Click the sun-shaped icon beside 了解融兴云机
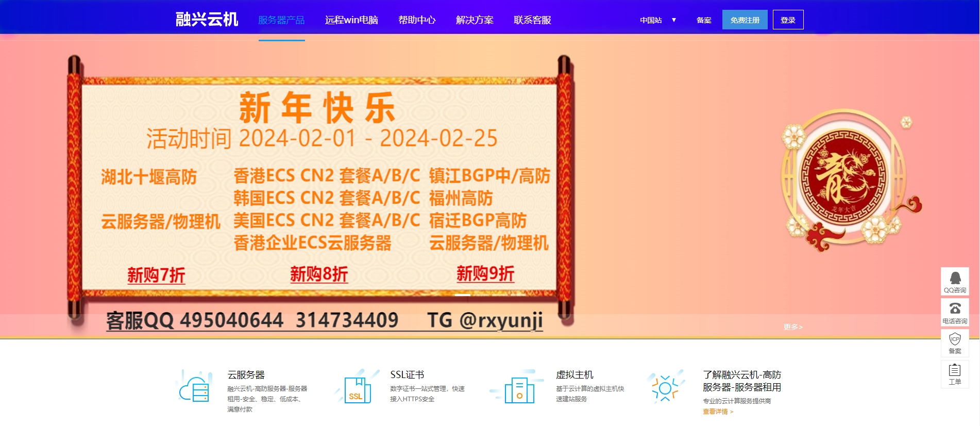This screenshot has width=980, height=426. click(665, 388)
